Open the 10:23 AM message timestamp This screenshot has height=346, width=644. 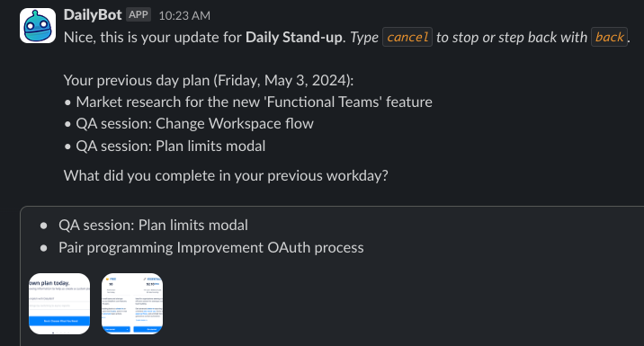point(184,15)
